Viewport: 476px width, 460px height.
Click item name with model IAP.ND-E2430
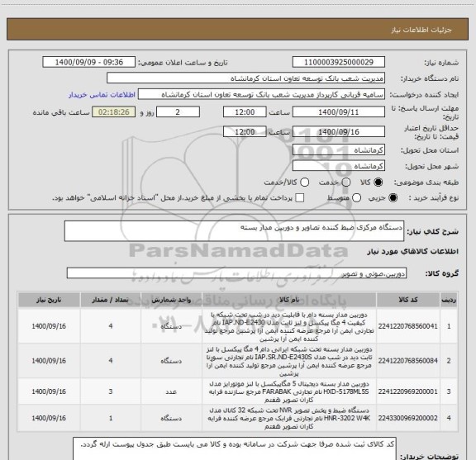pyautogui.click(x=289, y=326)
